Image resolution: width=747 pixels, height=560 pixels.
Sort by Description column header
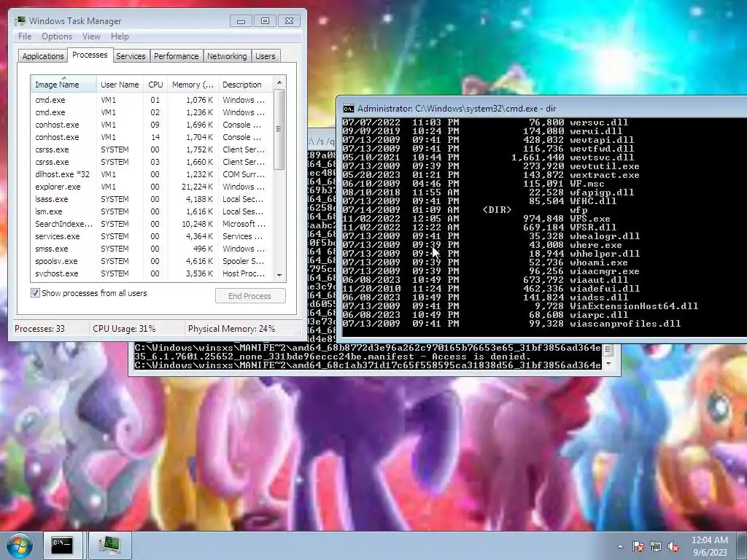pyautogui.click(x=245, y=85)
